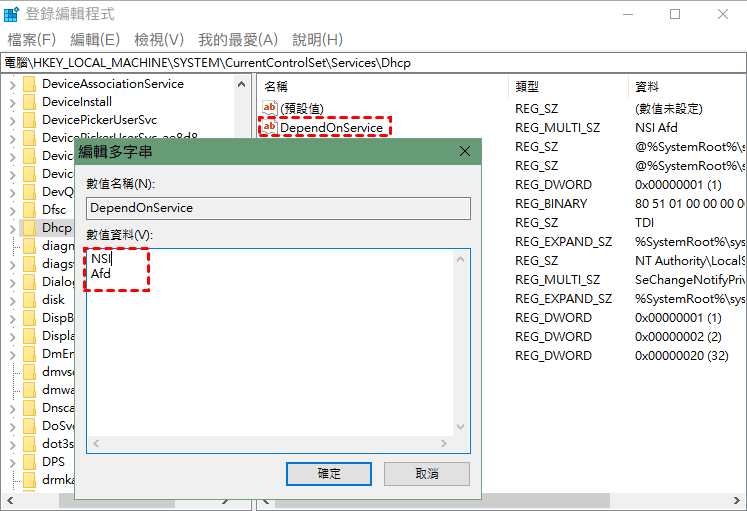Select the DependOnService value name
This screenshot has width=747, height=511.
[331, 128]
